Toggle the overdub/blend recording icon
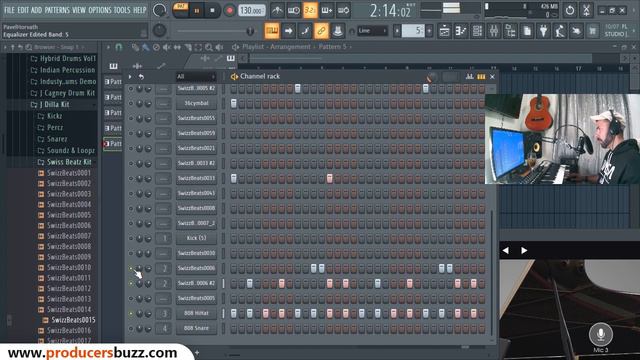 tap(327, 11)
